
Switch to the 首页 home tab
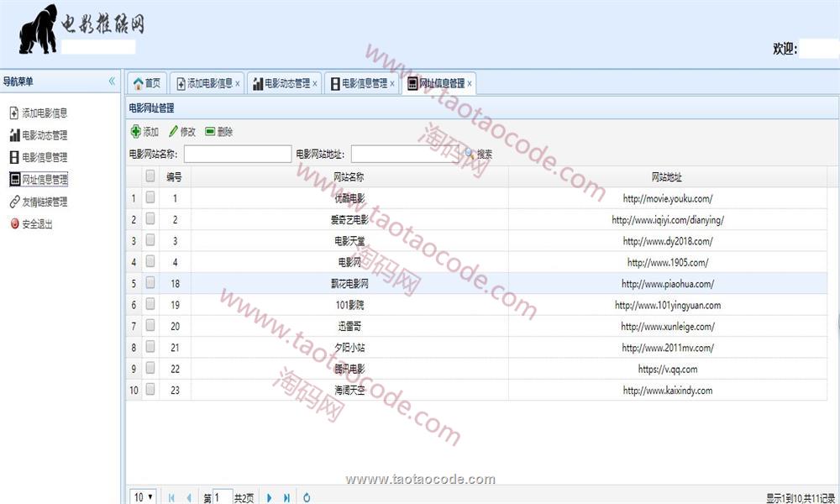(x=147, y=83)
